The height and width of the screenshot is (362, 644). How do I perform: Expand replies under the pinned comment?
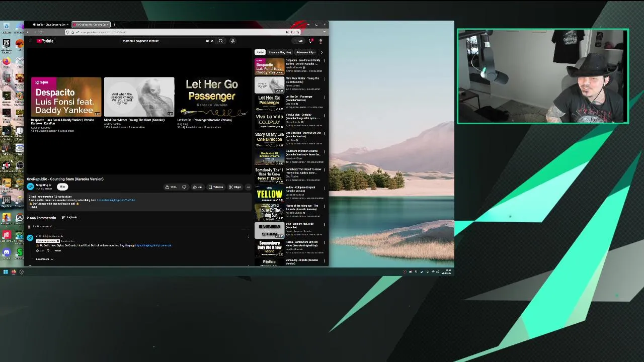(x=44, y=259)
